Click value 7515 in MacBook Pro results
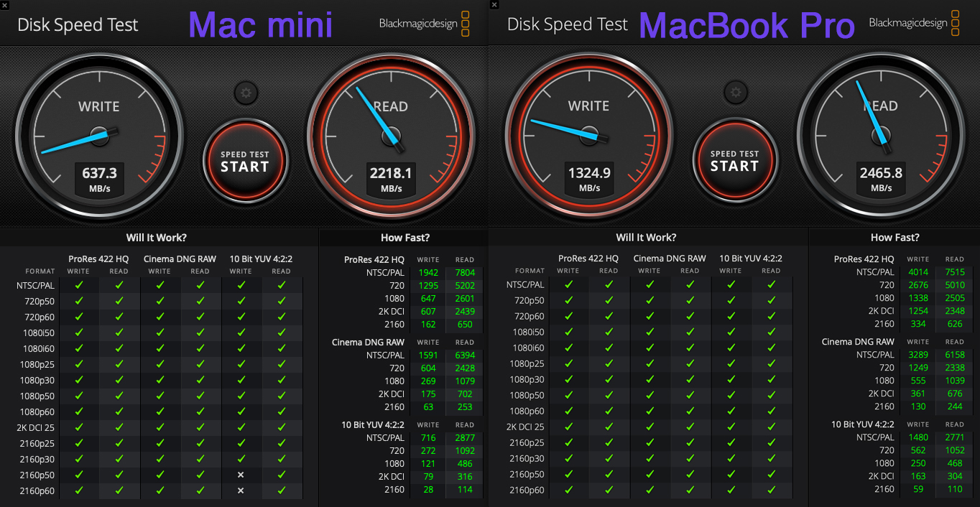980x507 pixels. pos(955,272)
